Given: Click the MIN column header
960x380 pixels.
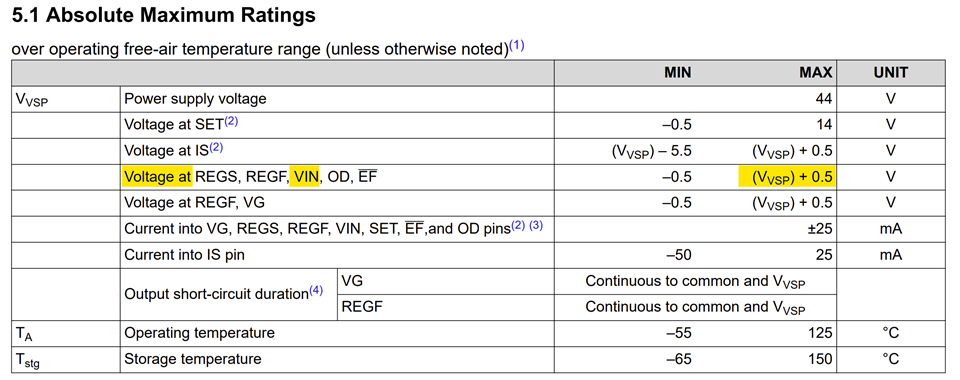Looking at the screenshot, I should [677, 73].
